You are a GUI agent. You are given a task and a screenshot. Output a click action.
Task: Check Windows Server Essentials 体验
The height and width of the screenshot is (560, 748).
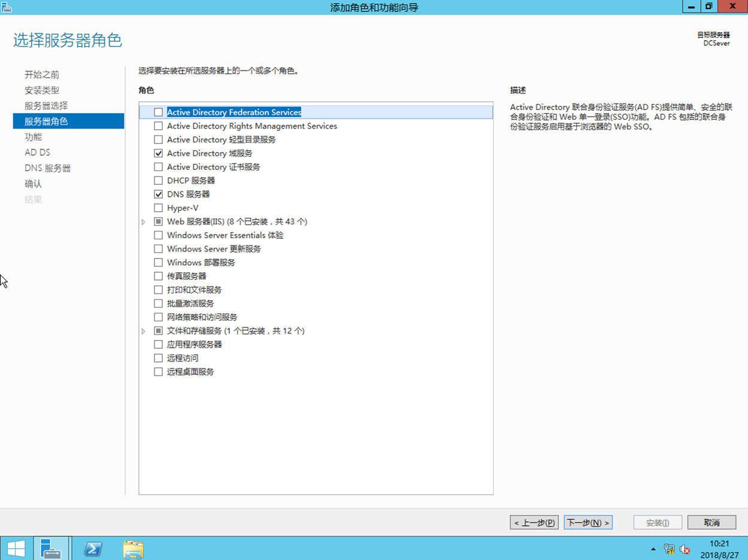point(159,235)
